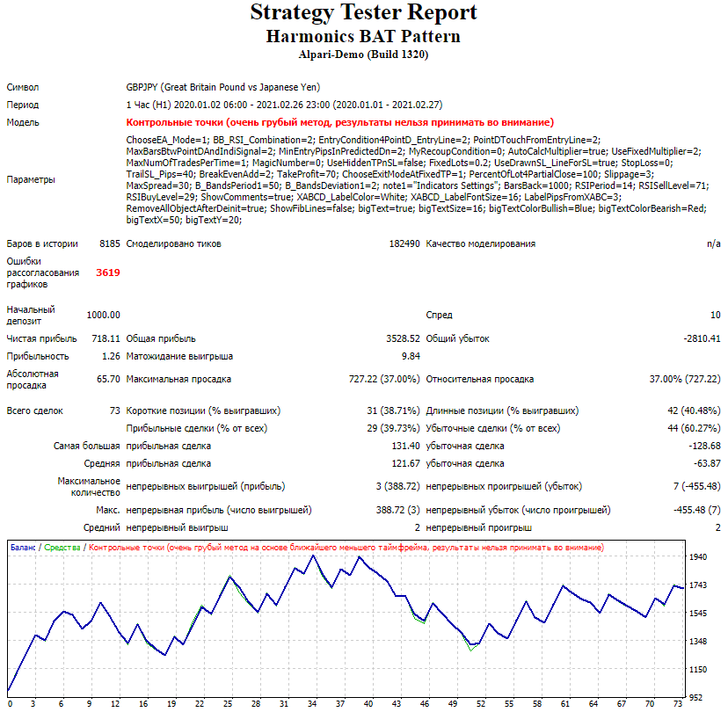Click the "Strategy Tester Report" title

363,13
